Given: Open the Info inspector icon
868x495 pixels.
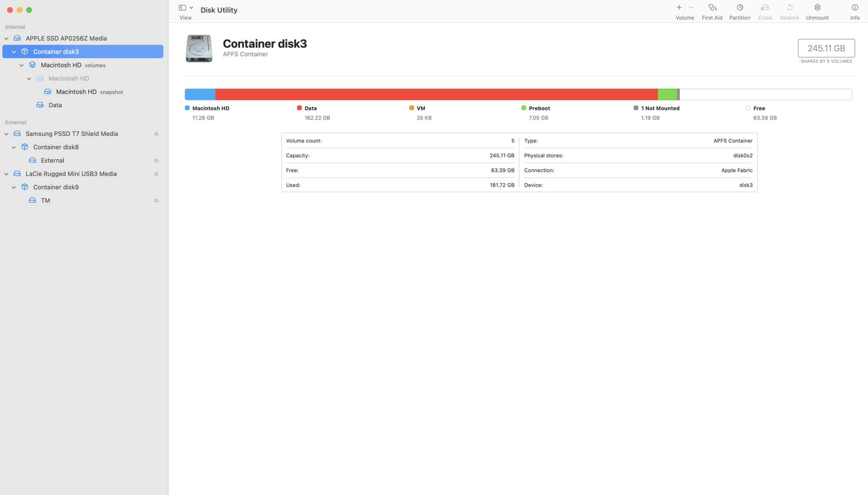Looking at the screenshot, I should tap(855, 8).
